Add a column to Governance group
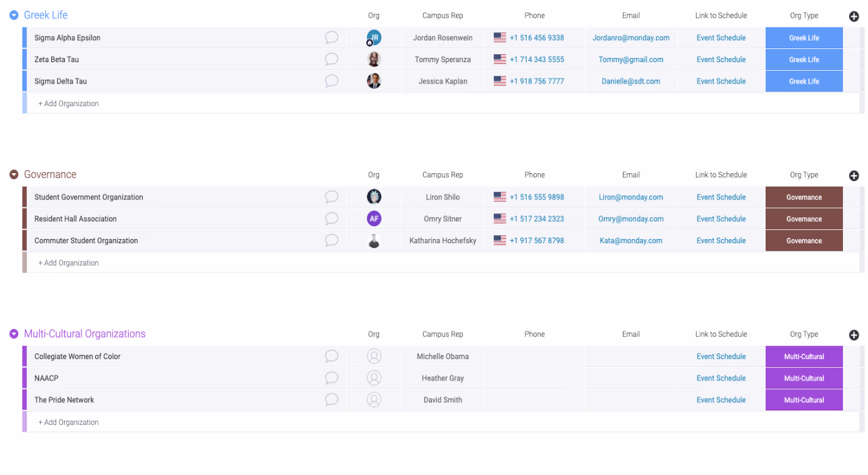 point(854,176)
